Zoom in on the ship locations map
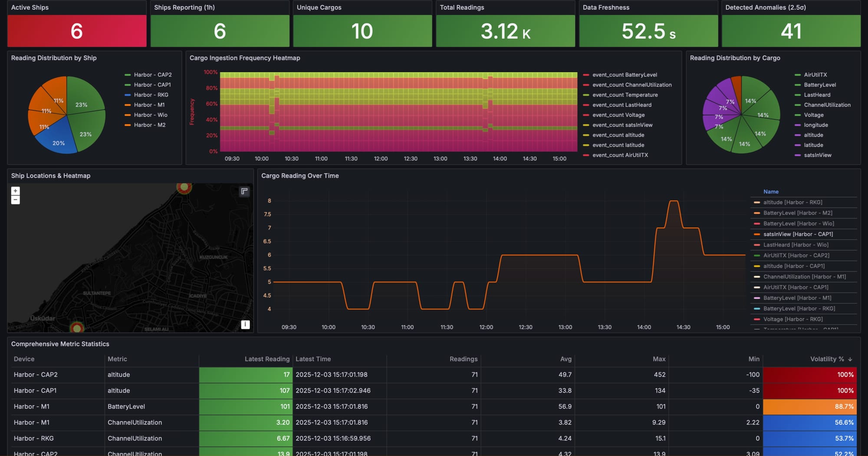This screenshot has width=868, height=456. tap(16, 191)
